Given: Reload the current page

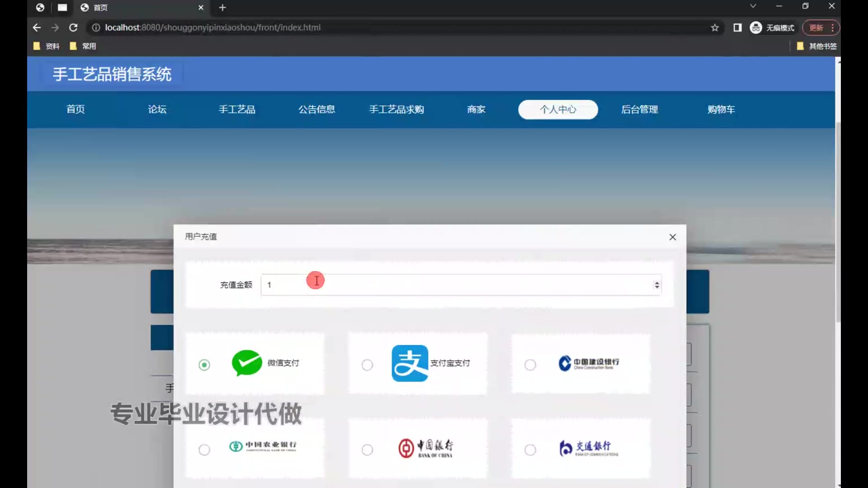Looking at the screenshot, I should pos(73,28).
